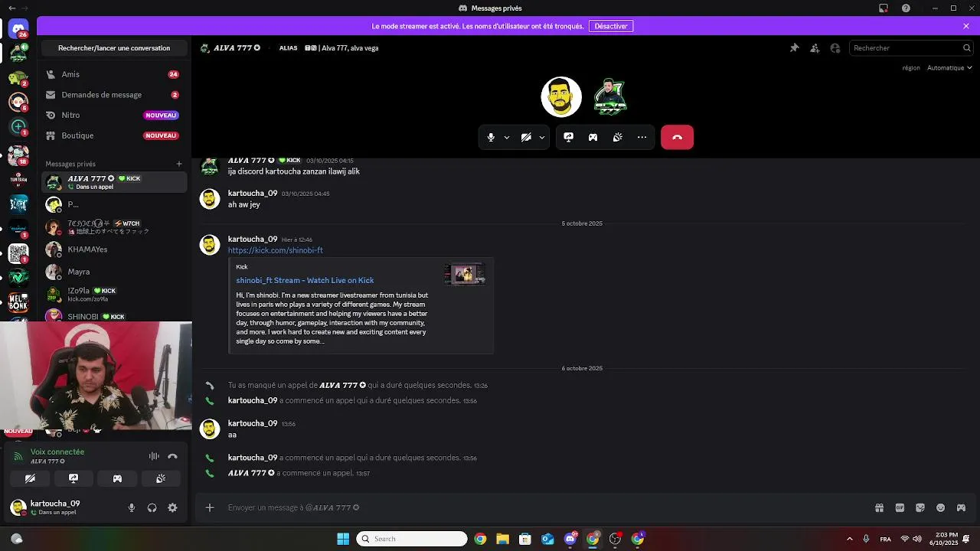
Task: Open the Nitro page
Action: coord(113,115)
